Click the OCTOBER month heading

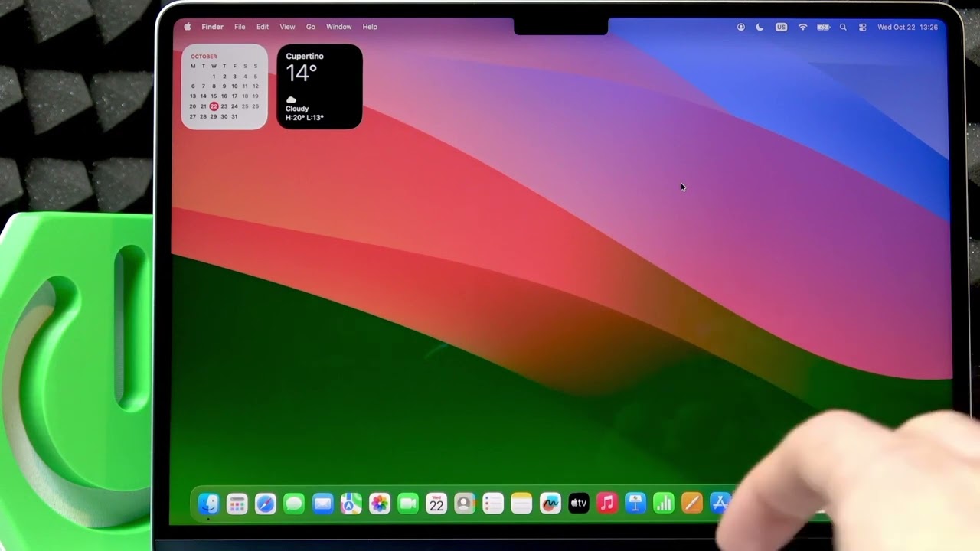pos(204,57)
